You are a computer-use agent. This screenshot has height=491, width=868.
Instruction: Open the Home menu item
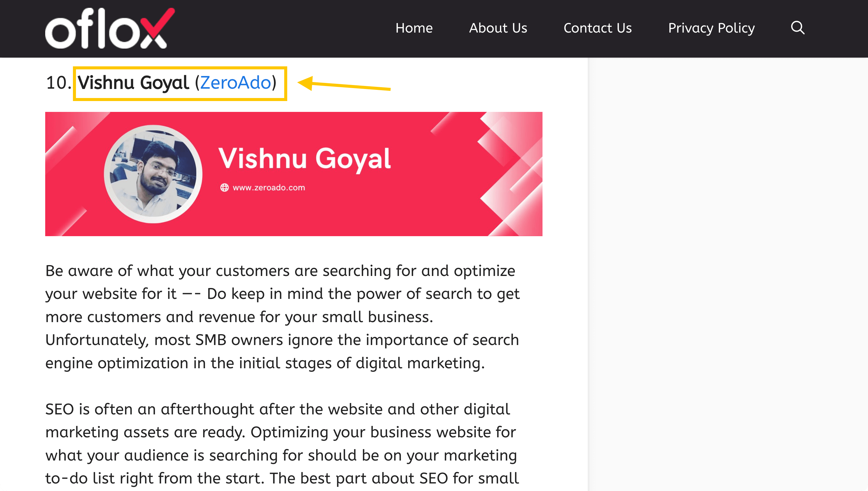pyautogui.click(x=414, y=28)
